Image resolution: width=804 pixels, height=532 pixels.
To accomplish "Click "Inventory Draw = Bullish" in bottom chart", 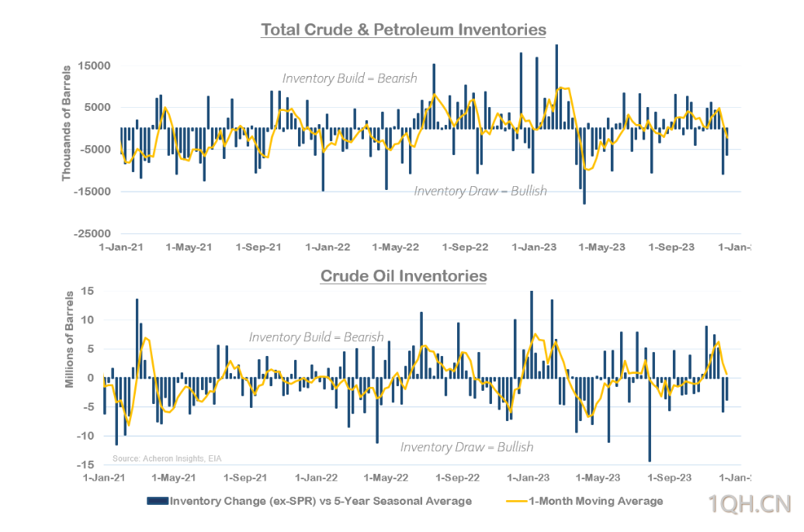I will pos(466,447).
